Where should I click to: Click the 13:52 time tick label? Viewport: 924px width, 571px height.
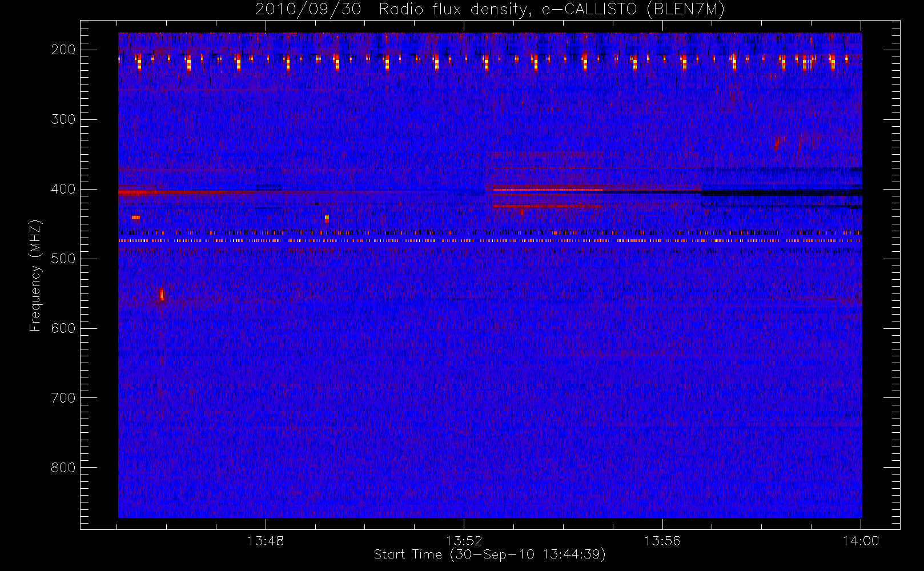464,541
